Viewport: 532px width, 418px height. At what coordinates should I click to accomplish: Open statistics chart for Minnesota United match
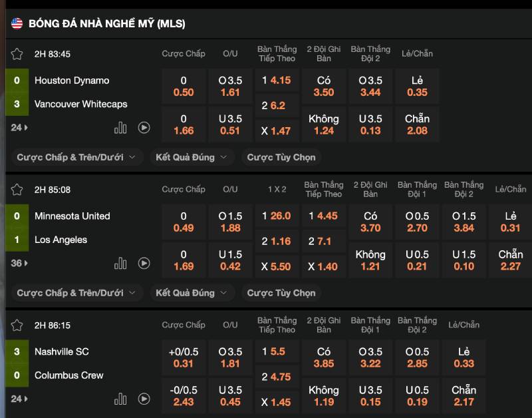[x=120, y=264]
